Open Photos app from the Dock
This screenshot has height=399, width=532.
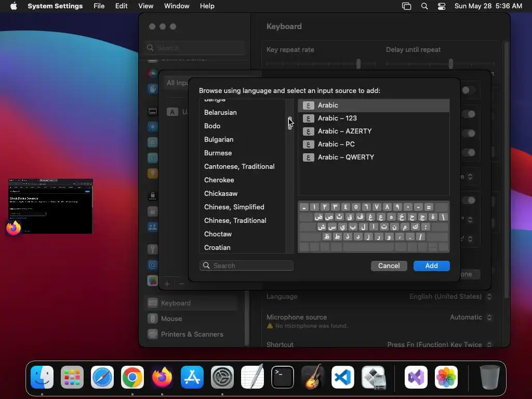pos(446,377)
